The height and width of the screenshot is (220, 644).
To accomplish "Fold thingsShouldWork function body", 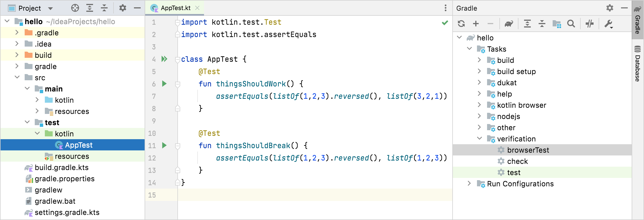I will point(177,84).
